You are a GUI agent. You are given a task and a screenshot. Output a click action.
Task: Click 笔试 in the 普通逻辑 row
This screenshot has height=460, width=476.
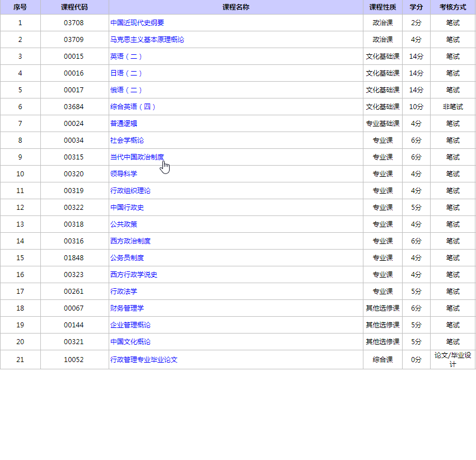click(x=452, y=124)
